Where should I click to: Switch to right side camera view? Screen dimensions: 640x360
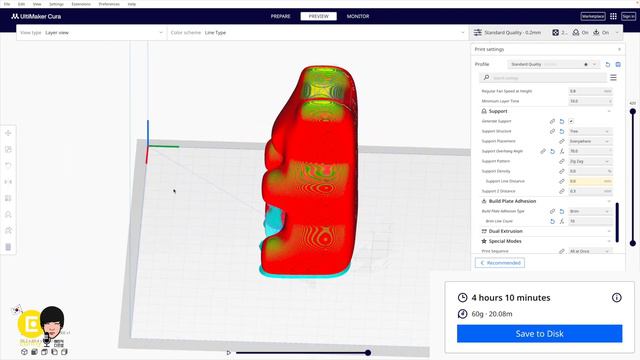pos(64,352)
